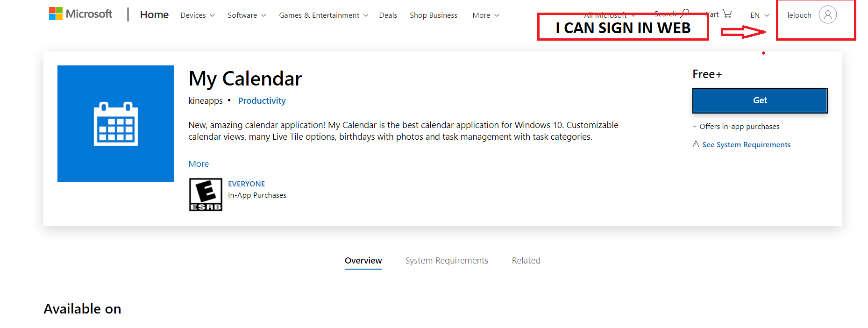Switch to the Overview tab
The width and height of the screenshot is (868, 328).
(x=363, y=261)
